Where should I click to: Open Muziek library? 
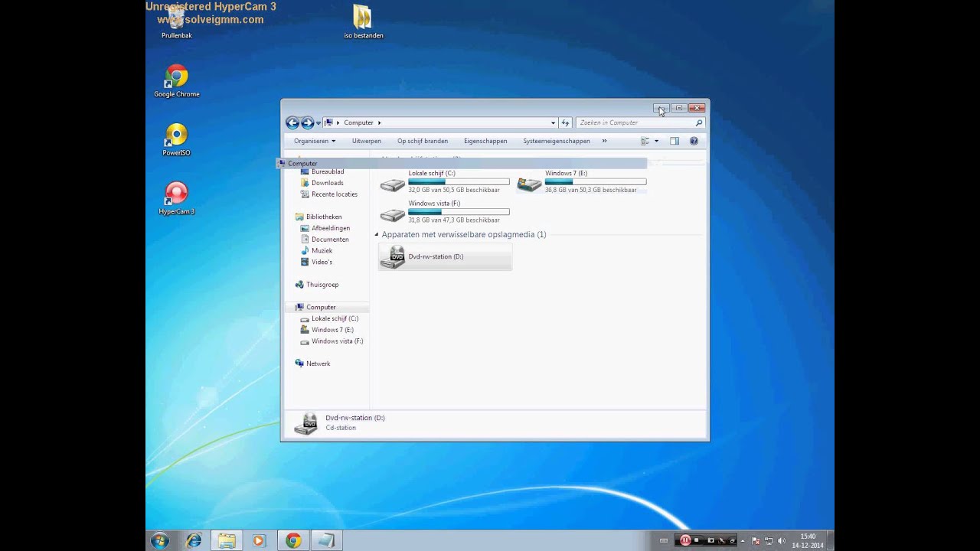322,251
